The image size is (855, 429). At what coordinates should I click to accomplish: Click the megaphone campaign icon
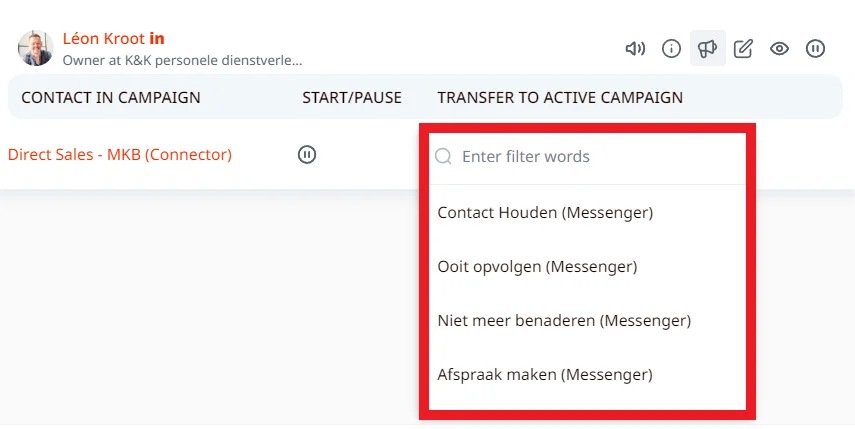pos(708,48)
